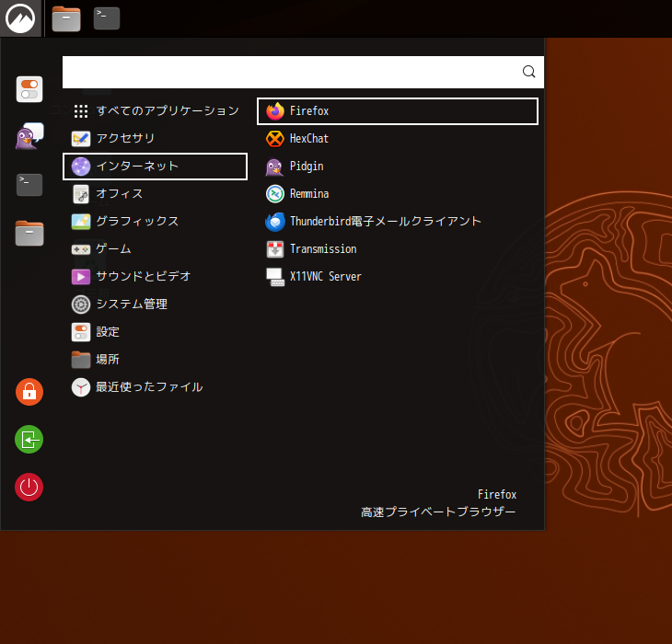Start Pidgin from the application list
This screenshot has height=644, width=672.
398,167
